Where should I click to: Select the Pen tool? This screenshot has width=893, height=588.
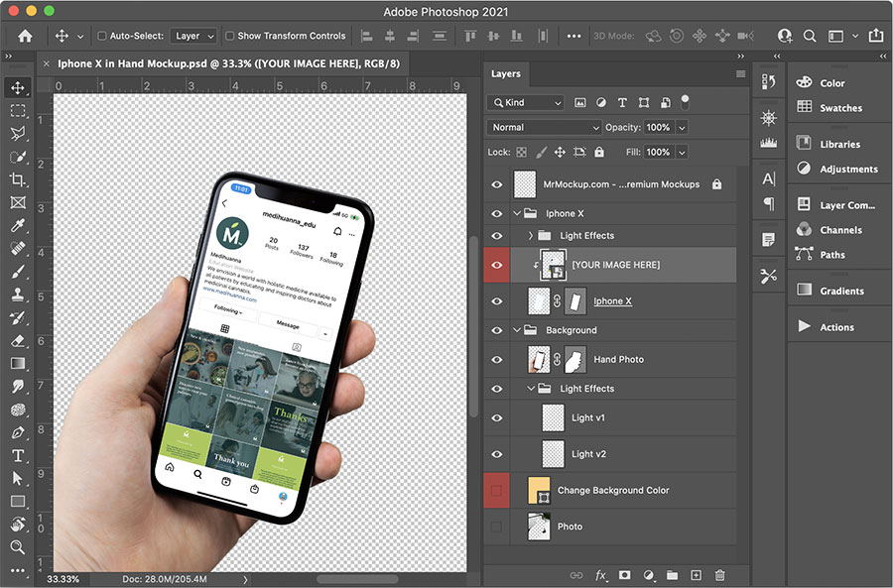pyautogui.click(x=18, y=432)
